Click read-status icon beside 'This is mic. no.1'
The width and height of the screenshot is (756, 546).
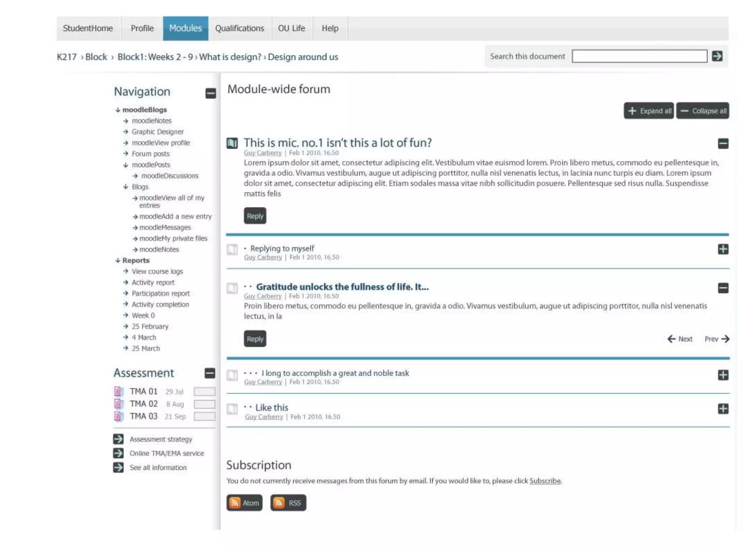[x=232, y=143]
